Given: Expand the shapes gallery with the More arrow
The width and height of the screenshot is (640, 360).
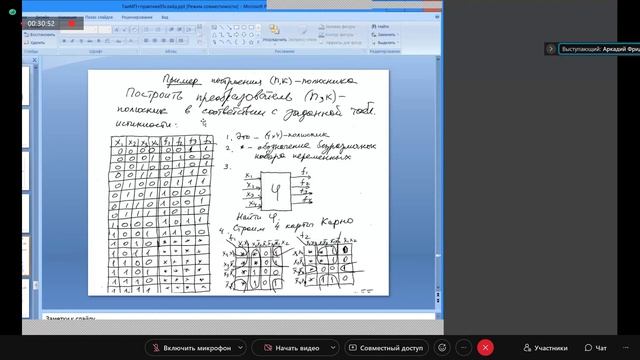Looking at the screenshot, I should pyautogui.click(x=258, y=42).
